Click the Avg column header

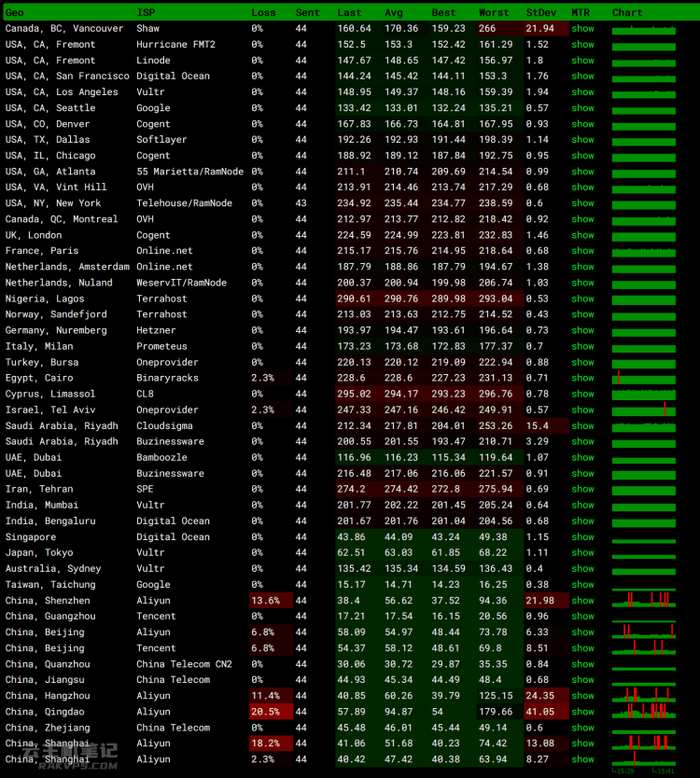pyautogui.click(x=394, y=13)
